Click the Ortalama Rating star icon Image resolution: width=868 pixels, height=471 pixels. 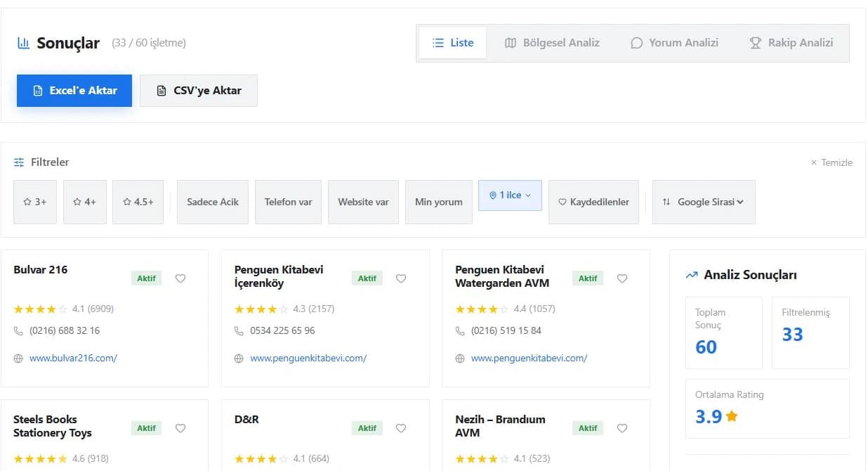click(x=732, y=416)
